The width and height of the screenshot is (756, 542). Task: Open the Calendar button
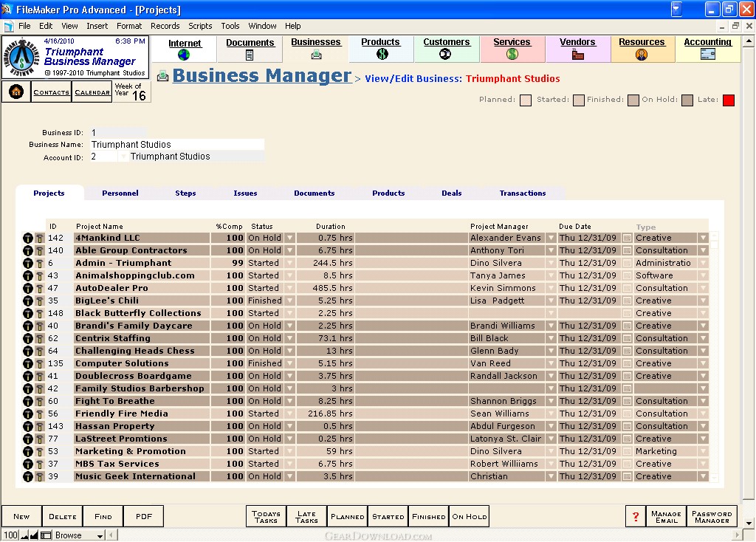point(92,92)
